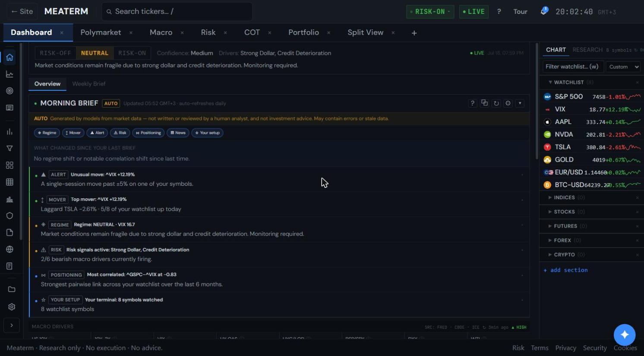
Task: Select the NEUTRAL regime option
Action: pos(95,53)
